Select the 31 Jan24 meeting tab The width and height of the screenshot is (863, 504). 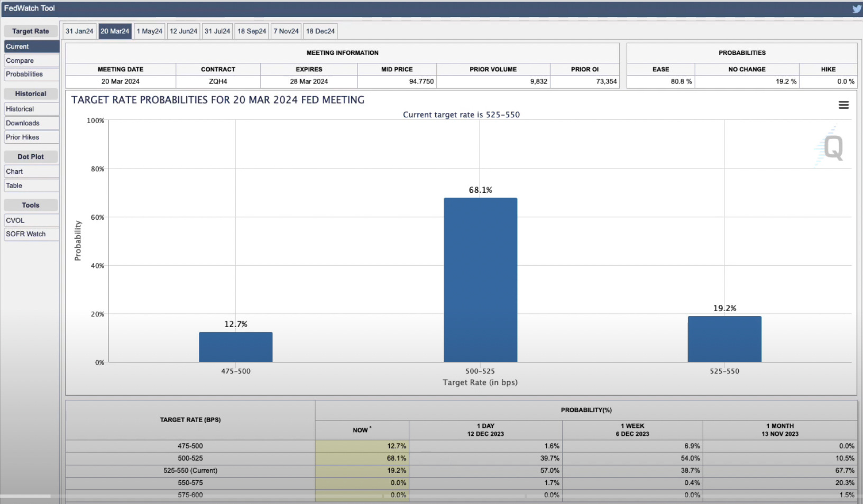pos(79,31)
